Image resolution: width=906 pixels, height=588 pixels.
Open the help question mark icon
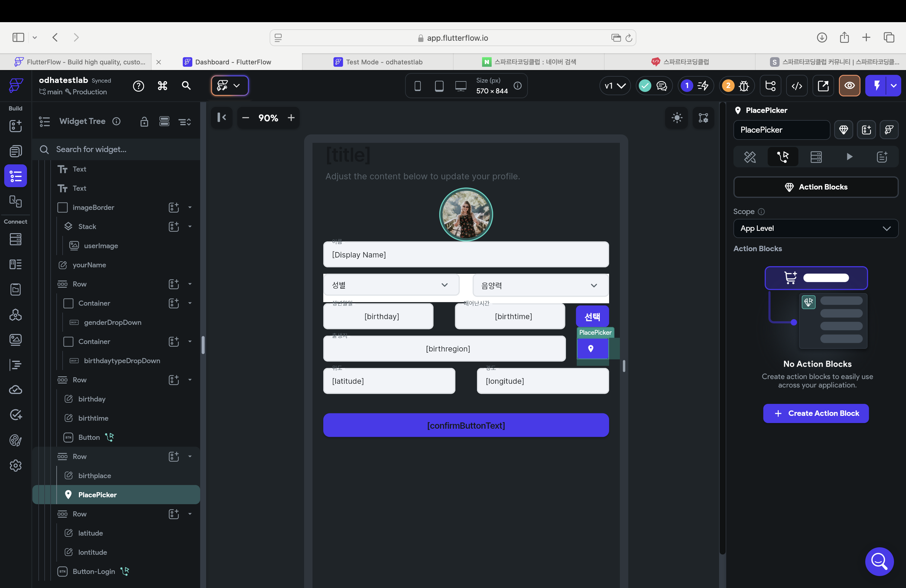click(x=138, y=86)
